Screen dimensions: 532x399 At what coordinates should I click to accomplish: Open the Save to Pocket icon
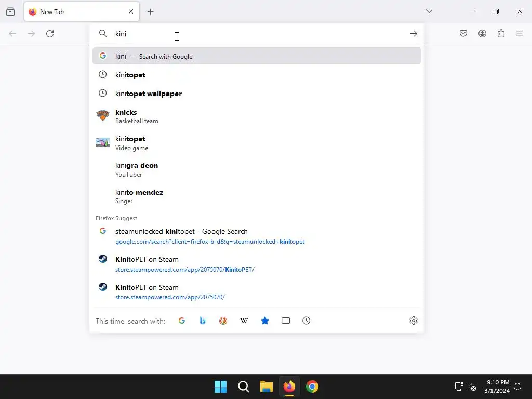click(x=463, y=33)
